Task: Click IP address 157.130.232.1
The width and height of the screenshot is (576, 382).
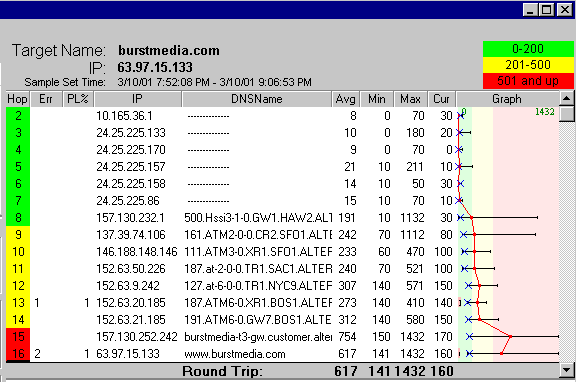Action: click(130, 217)
